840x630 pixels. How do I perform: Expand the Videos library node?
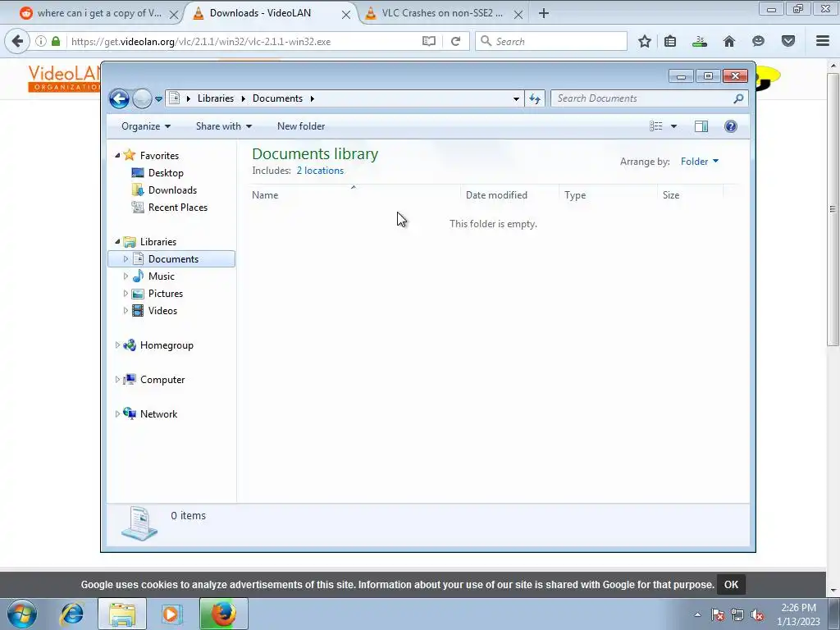pos(126,311)
